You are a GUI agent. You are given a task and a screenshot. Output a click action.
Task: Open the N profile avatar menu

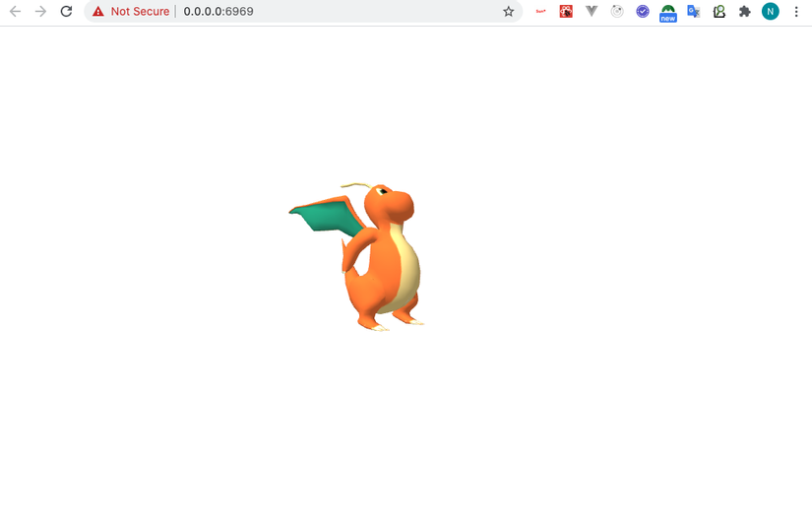click(770, 12)
